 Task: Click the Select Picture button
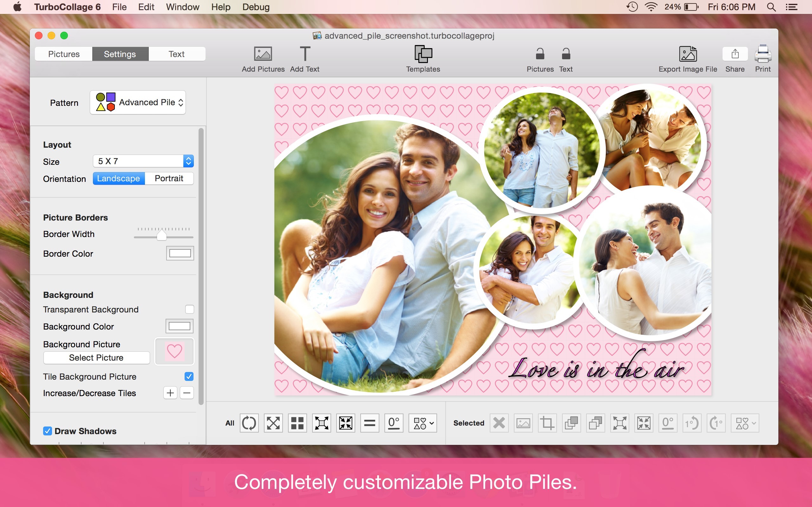(96, 357)
